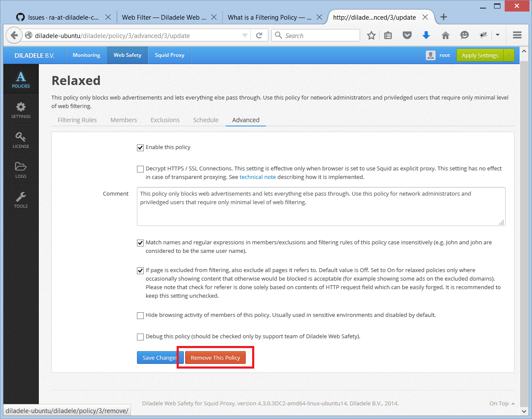
Task: Enable Decrypt HTTPS / SSL Connections checkbox
Action: coord(140,169)
